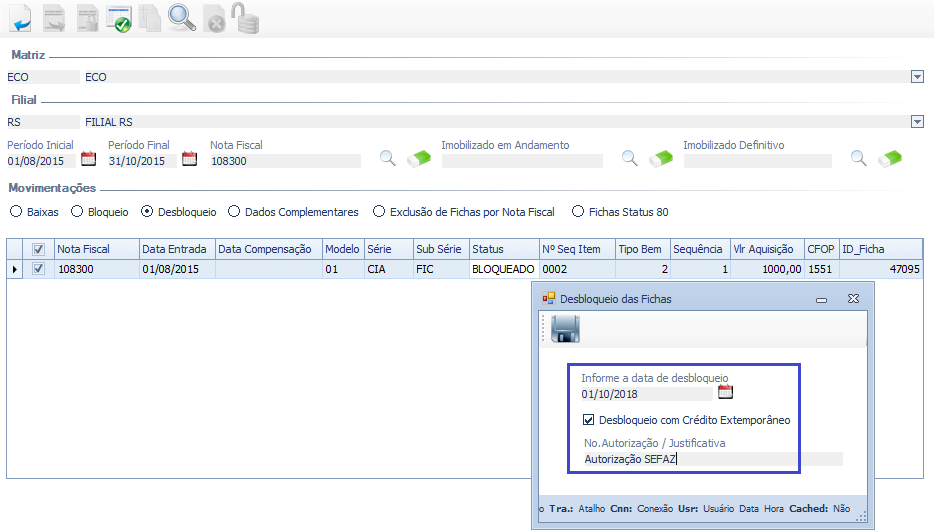Close the Desbloqueio das Fichas dialog
Image resolution: width=934 pixels, height=531 pixels.
click(854, 299)
